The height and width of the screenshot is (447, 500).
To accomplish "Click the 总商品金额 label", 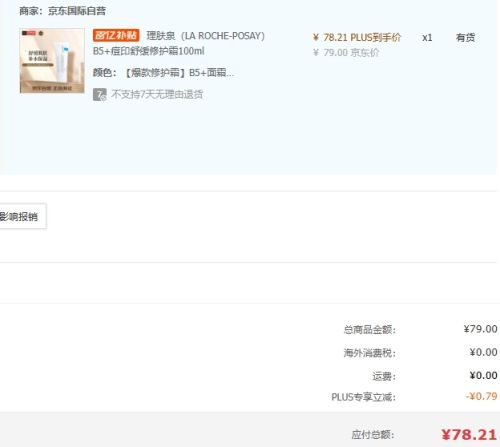I will tap(370, 330).
